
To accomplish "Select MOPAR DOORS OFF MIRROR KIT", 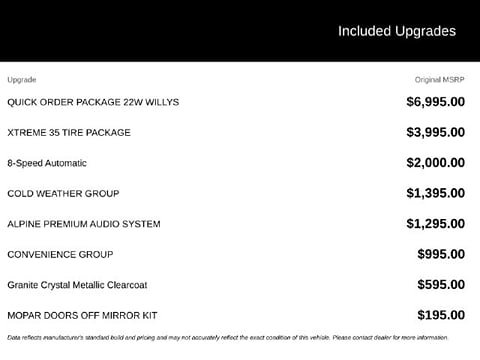I will click(x=82, y=315).
